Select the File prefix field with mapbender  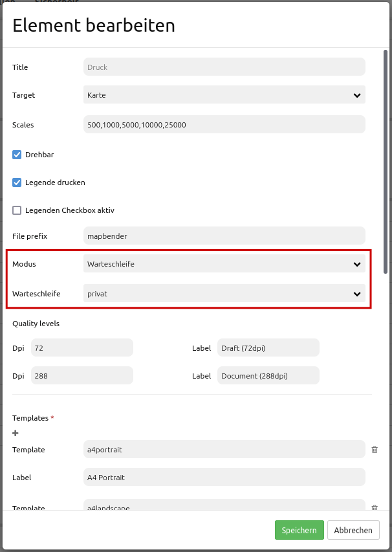pyautogui.click(x=224, y=236)
